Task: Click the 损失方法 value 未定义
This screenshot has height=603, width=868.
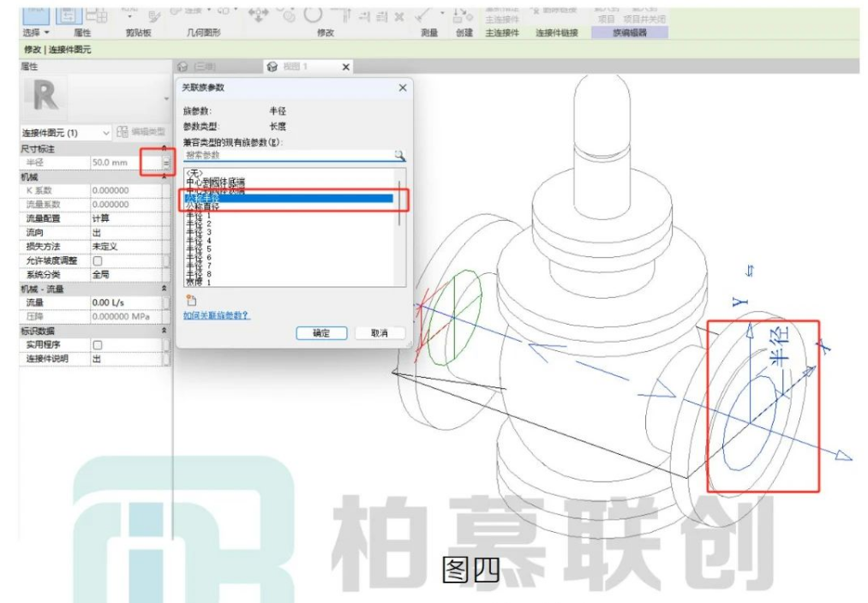Action: pyautogui.click(x=126, y=246)
